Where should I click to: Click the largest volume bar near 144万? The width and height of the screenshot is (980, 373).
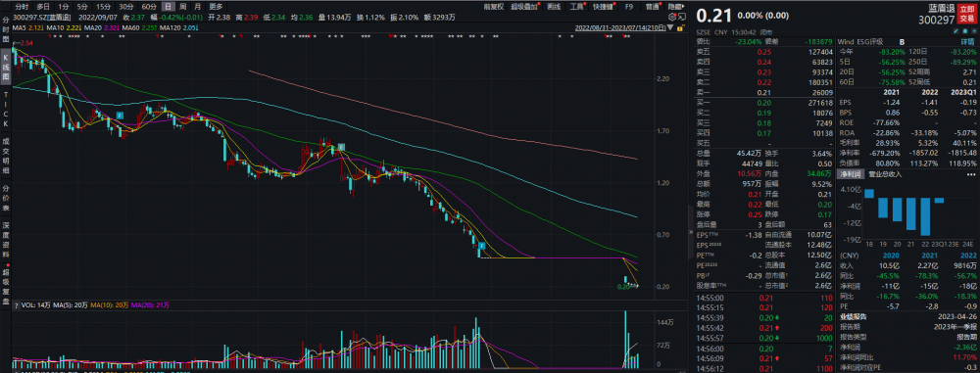(x=625, y=340)
